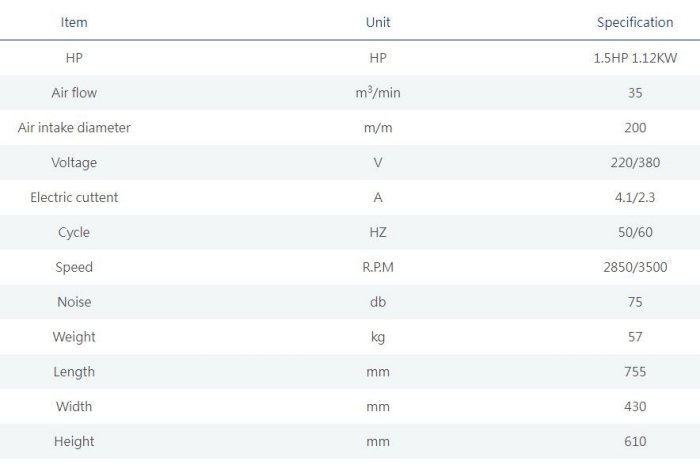Viewport: 700px width, 469px height.
Task: Click the Air intake diameter label
Action: coord(74,128)
